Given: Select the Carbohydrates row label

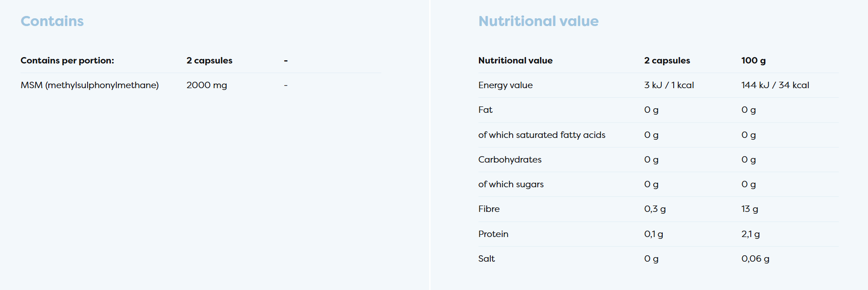Looking at the screenshot, I should (x=509, y=159).
